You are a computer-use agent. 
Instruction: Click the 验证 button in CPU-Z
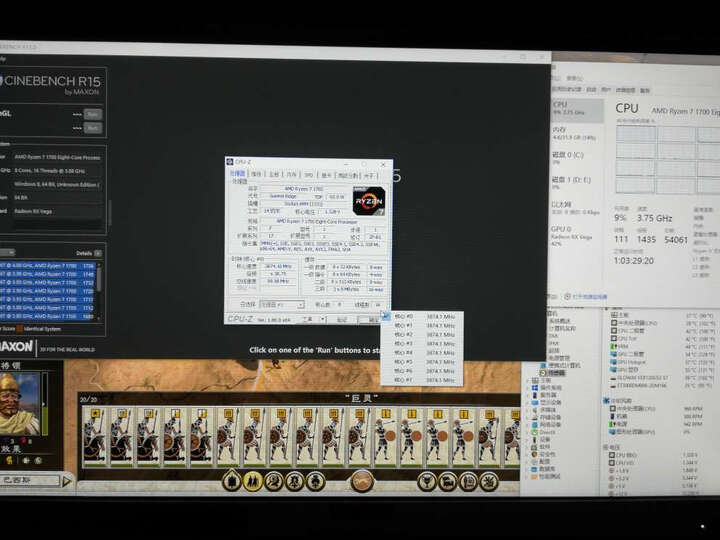click(x=342, y=320)
